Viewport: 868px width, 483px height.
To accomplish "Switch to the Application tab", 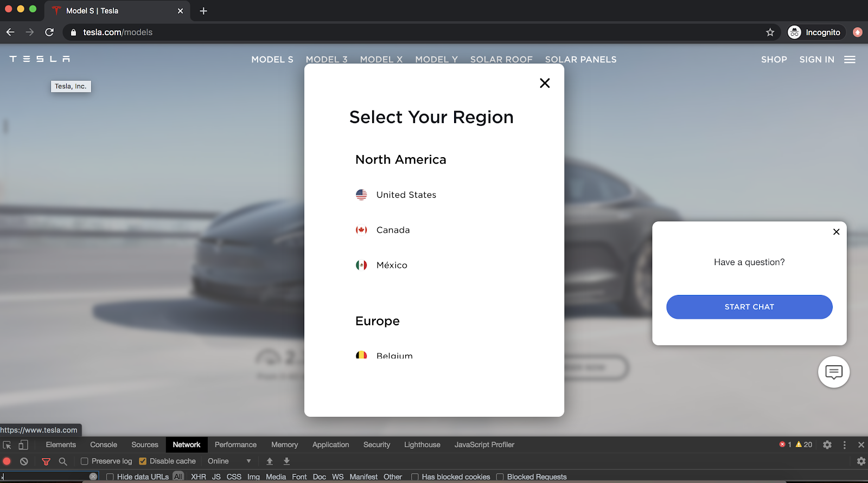I will (331, 445).
